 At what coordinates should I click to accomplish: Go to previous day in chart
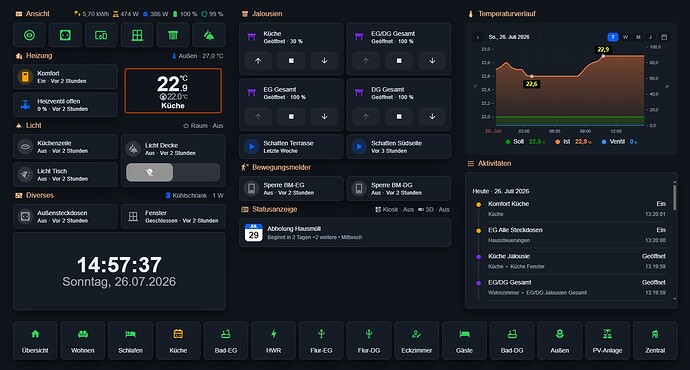point(478,37)
